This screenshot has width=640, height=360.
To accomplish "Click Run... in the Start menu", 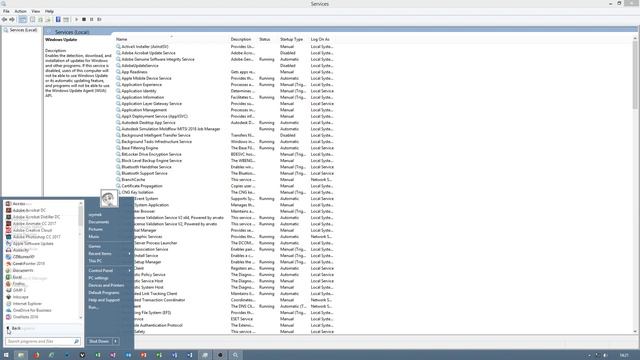I will (93, 307).
